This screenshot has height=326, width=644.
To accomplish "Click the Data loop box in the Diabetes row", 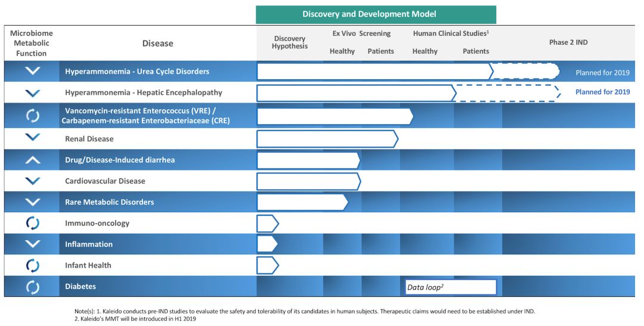I will click(451, 287).
